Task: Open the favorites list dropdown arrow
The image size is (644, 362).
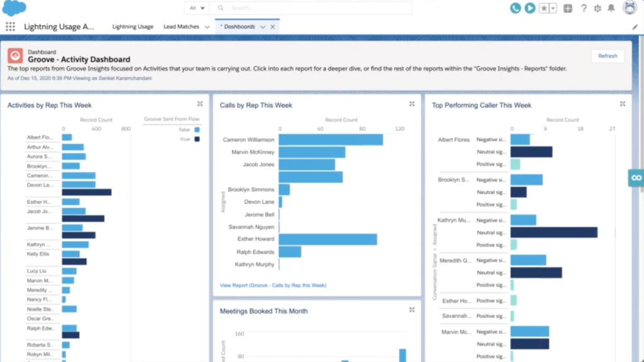Action: pos(553,8)
